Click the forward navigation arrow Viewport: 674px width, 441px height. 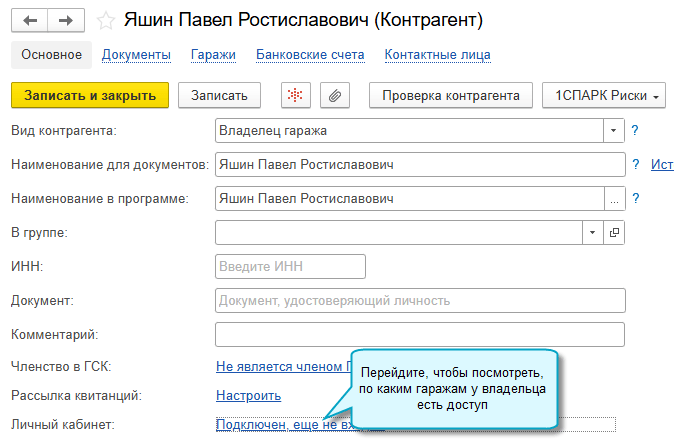tap(65, 20)
